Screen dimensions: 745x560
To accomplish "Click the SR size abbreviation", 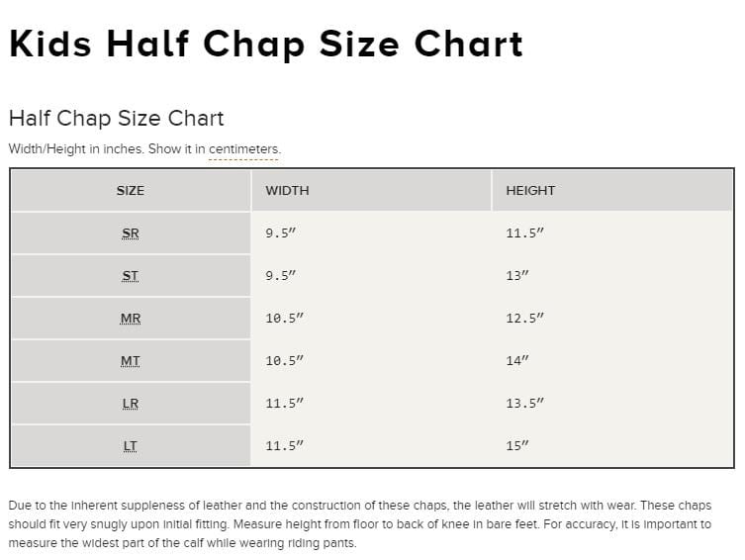I will point(131,233).
